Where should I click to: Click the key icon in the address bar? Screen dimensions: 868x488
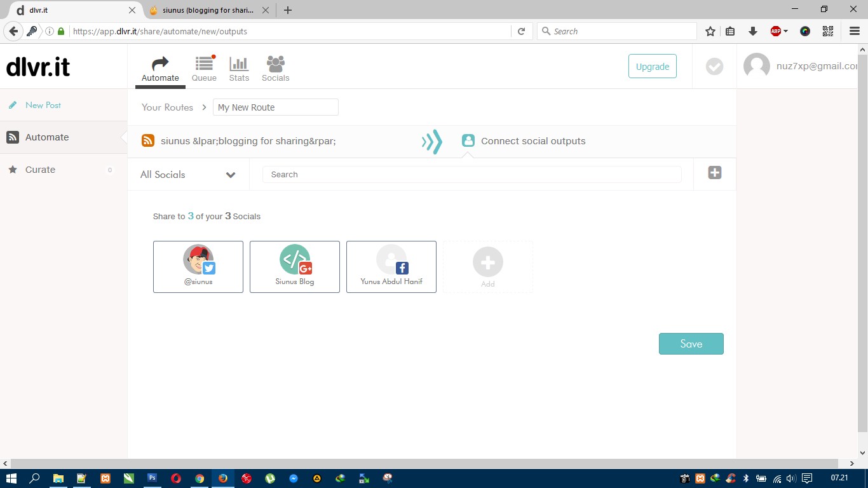[31, 31]
